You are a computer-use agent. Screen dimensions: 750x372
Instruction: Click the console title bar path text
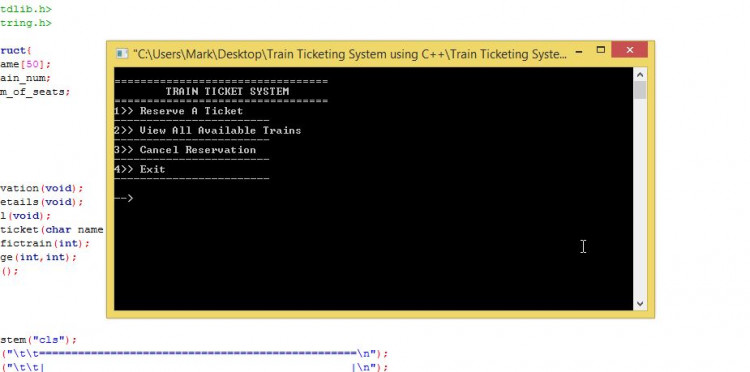point(350,54)
